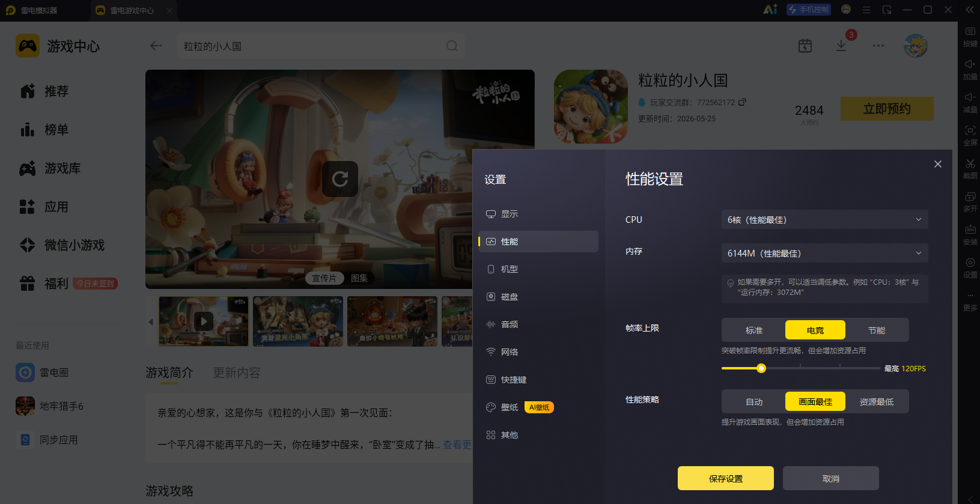The width and height of the screenshot is (980, 504).
Task: Open the hamburger menu in the title bar
Action: pos(866,10)
